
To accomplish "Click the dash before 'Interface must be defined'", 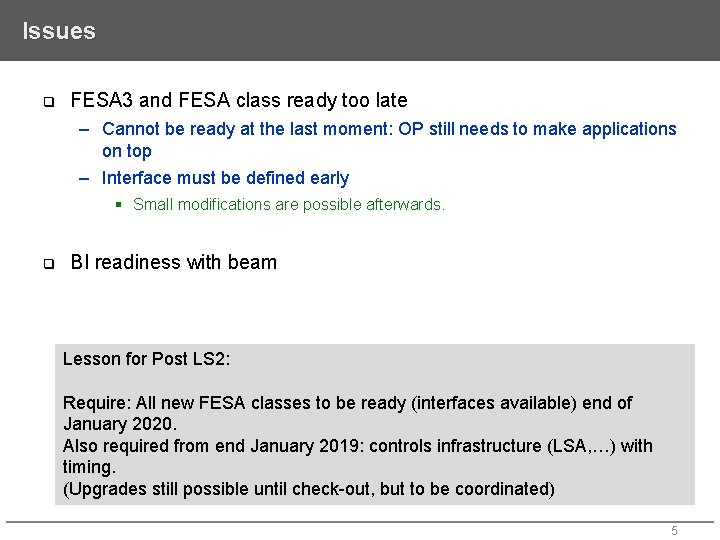I will pyautogui.click(x=86, y=178).
